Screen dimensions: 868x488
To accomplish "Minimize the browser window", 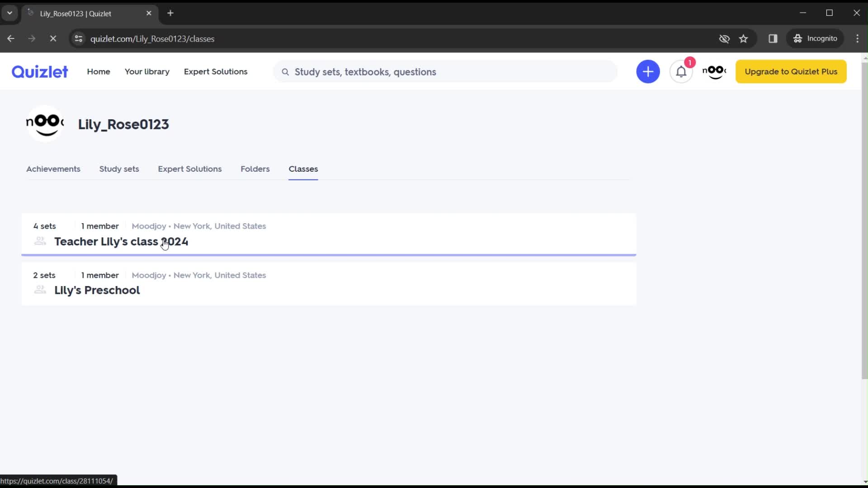I will (x=803, y=13).
